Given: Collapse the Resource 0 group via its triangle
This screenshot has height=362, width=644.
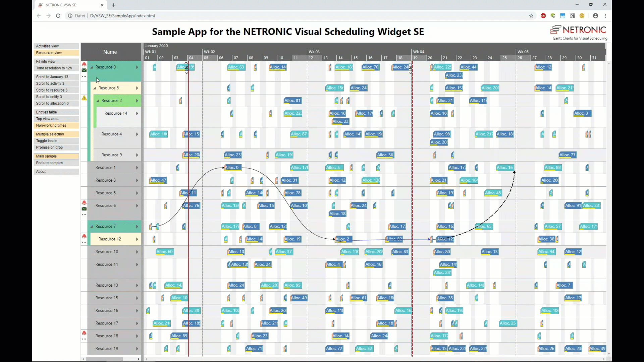Looking at the screenshot, I should click(x=92, y=67).
